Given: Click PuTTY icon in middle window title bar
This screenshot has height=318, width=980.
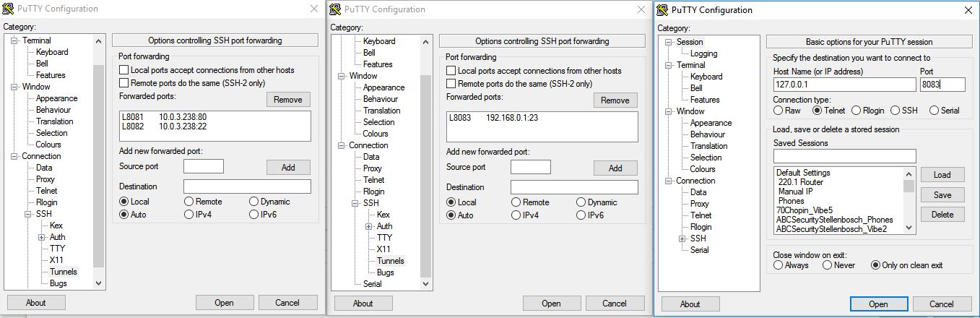Looking at the screenshot, I should pos(336,9).
